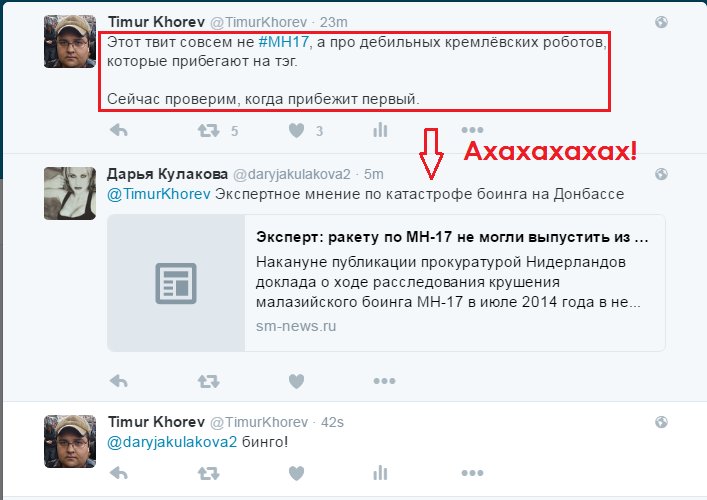
Task: Click globe icon on first tweet
Action: [661, 22]
